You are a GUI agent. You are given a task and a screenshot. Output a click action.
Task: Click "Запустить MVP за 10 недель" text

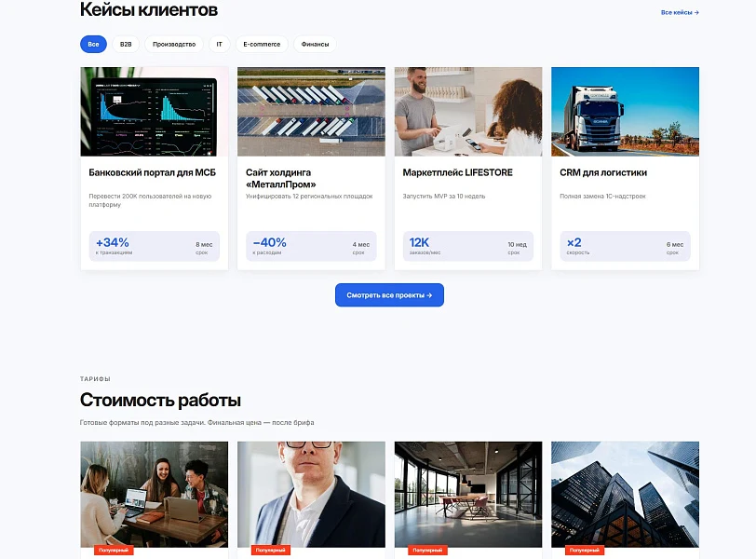[444, 197]
